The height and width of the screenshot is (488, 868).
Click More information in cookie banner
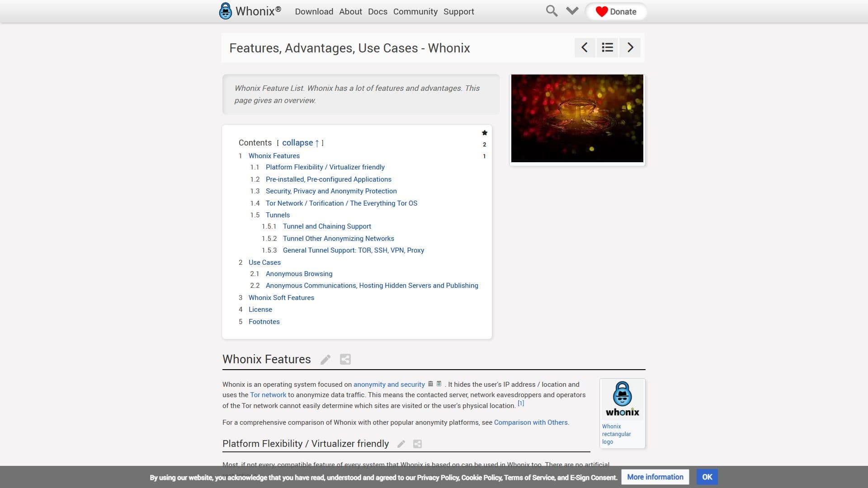655,477
